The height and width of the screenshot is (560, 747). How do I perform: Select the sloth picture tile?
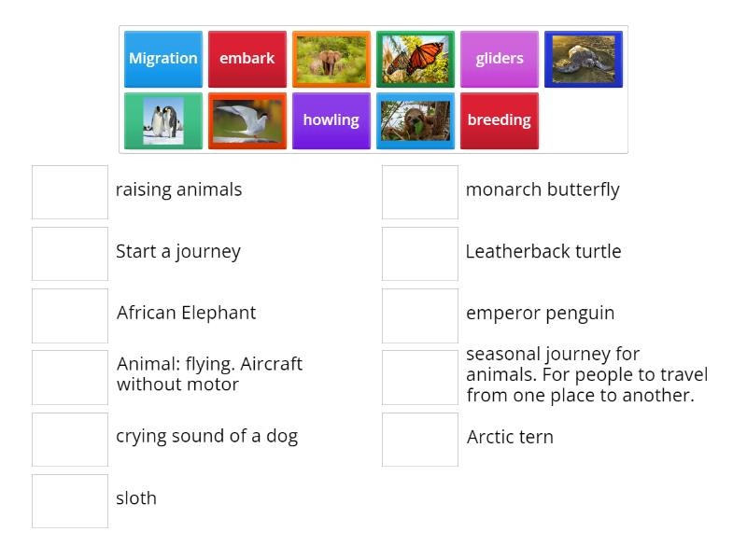tap(416, 120)
